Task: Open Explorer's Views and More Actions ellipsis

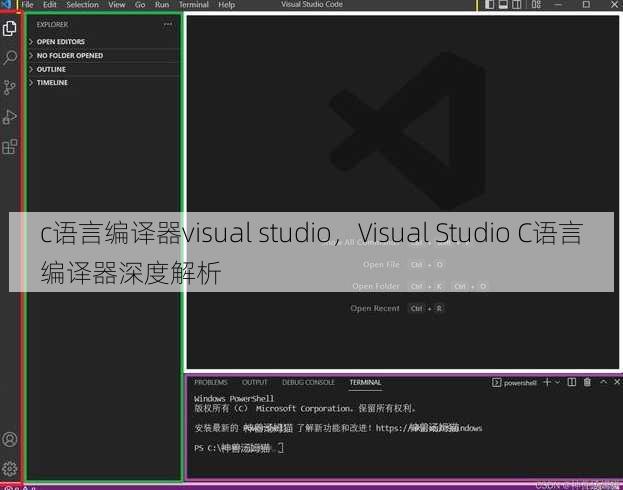Action: point(168,24)
